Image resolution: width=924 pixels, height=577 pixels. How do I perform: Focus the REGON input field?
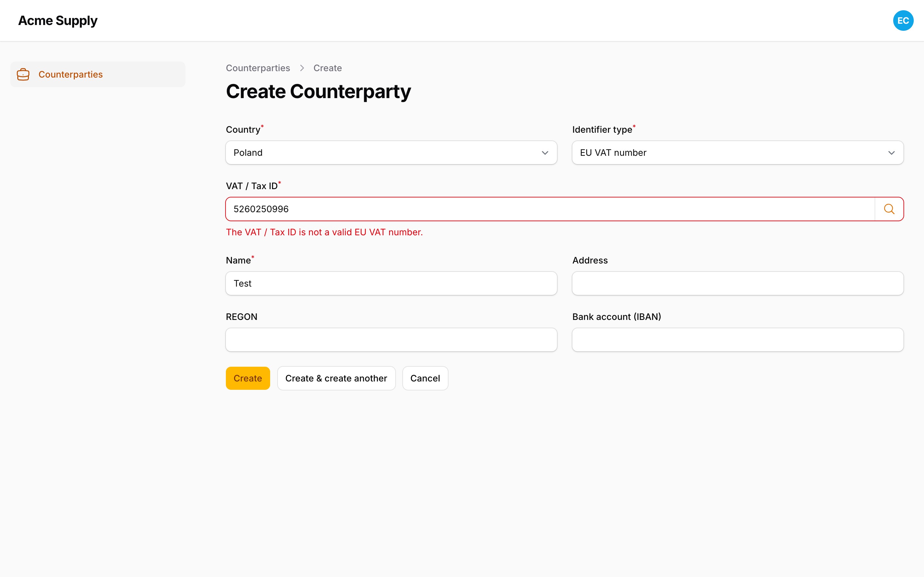tap(391, 340)
